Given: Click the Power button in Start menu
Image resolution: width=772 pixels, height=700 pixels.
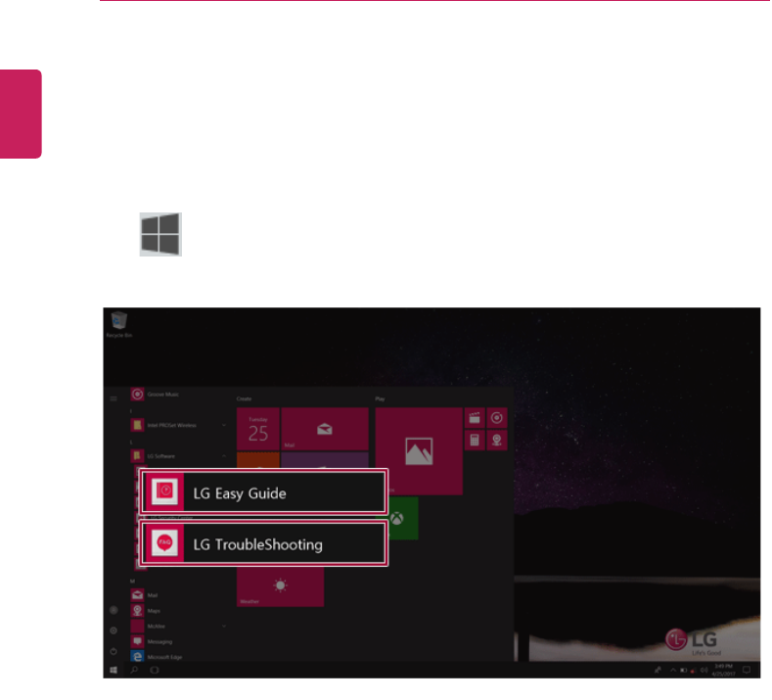Looking at the screenshot, I should click(x=114, y=651).
